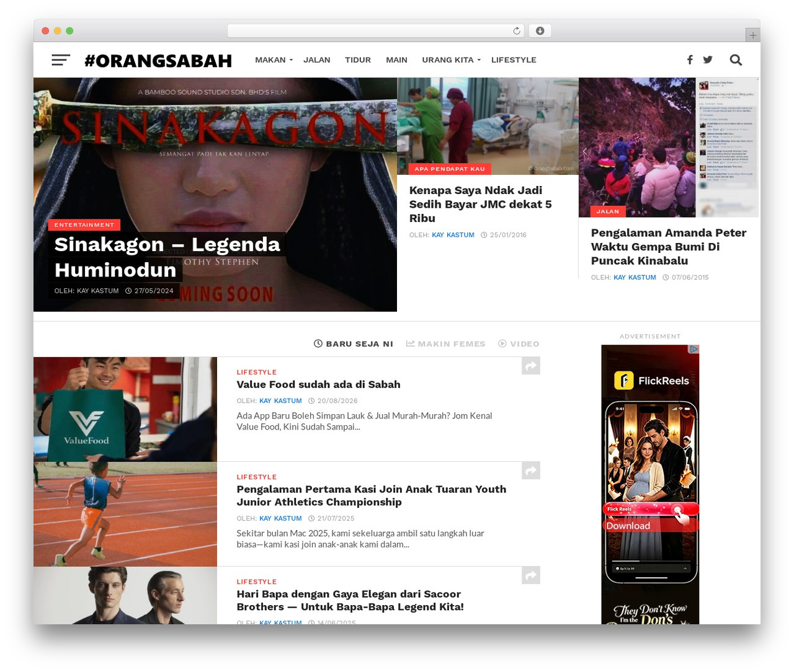Open a new browser tab
794x672 pixels.
(x=753, y=35)
